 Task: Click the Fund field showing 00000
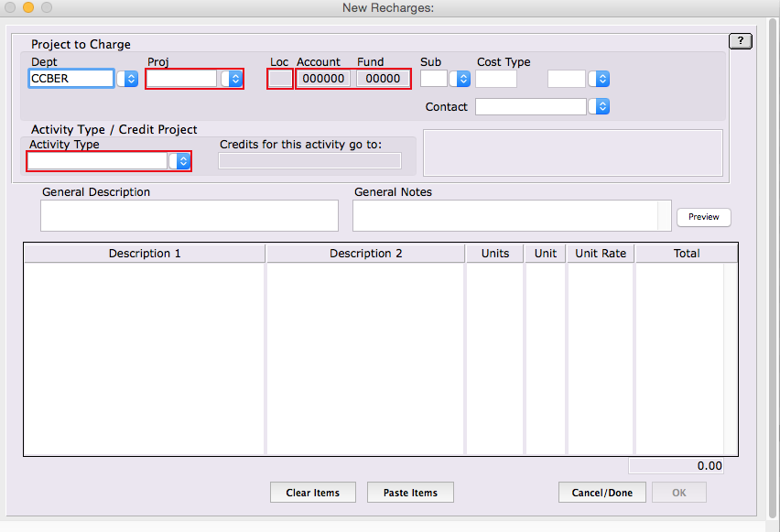[x=383, y=79]
